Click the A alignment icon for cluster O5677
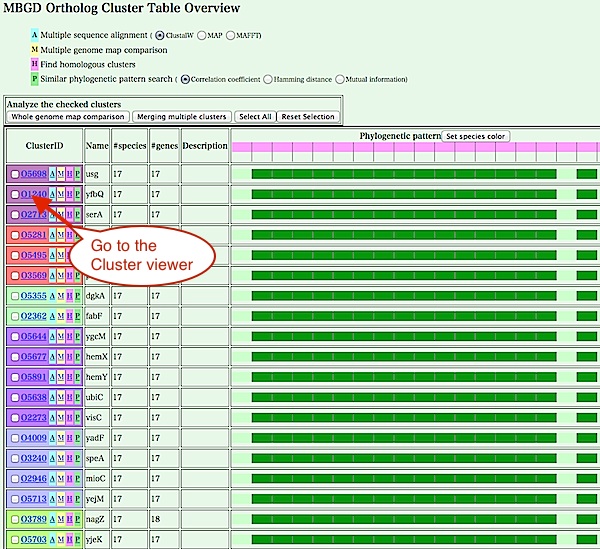Image resolution: width=600 pixels, height=549 pixels. (52, 357)
